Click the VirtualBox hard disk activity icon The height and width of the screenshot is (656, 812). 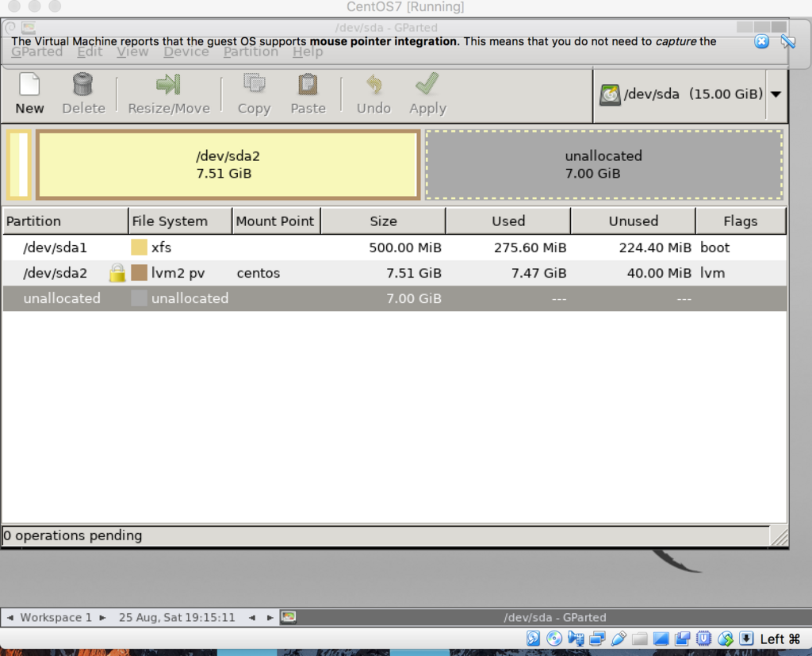click(x=533, y=639)
